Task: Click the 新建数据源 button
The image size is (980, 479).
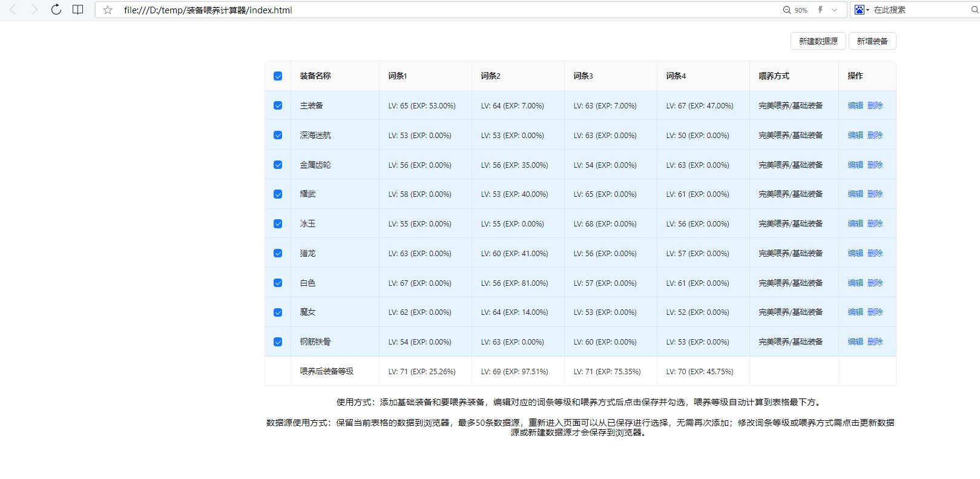Action: point(818,41)
